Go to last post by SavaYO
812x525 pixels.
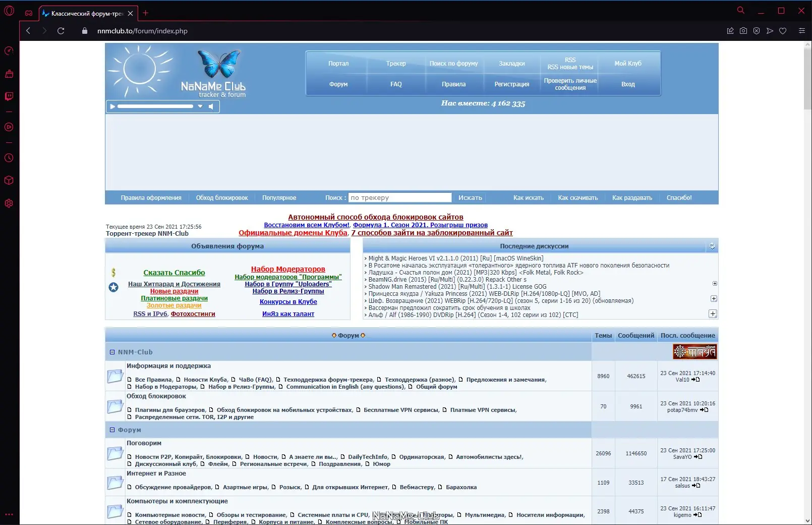[x=698, y=457]
